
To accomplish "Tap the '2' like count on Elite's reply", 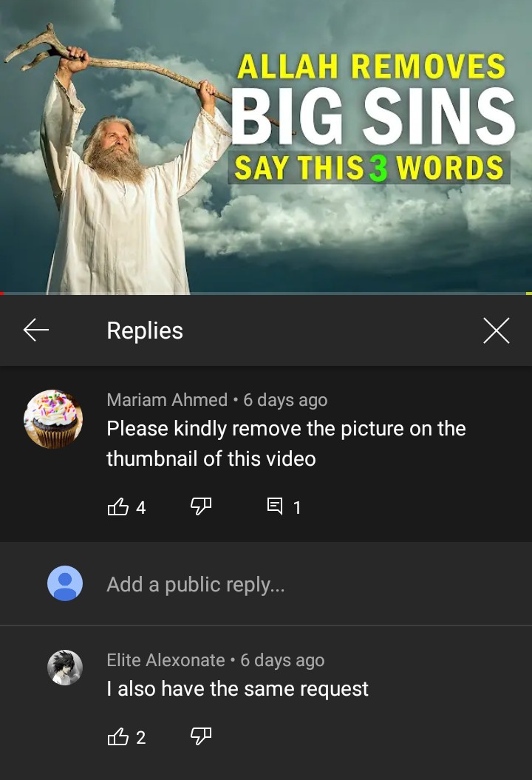I will tap(140, 737).
